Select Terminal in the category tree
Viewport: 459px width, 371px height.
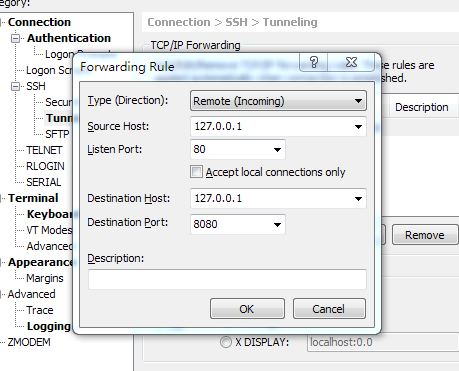click(x=33, y=198)
